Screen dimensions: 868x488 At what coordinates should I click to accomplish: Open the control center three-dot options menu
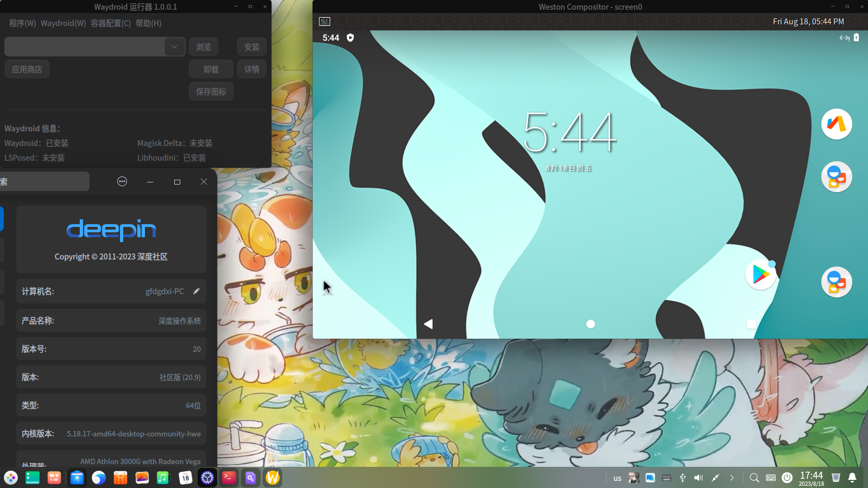point(122,182)
